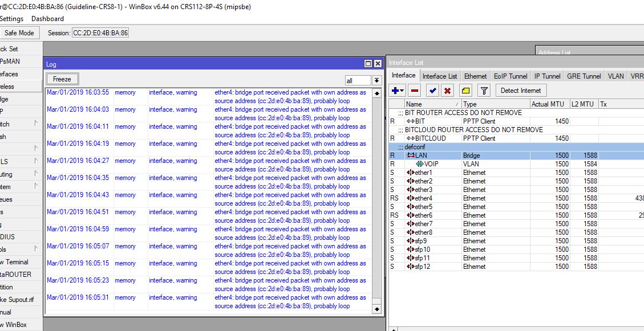Add a comment using the yellow note icon
Viewport: 644px width, 331px height.
pyautogui.click(x=466, y=91)
